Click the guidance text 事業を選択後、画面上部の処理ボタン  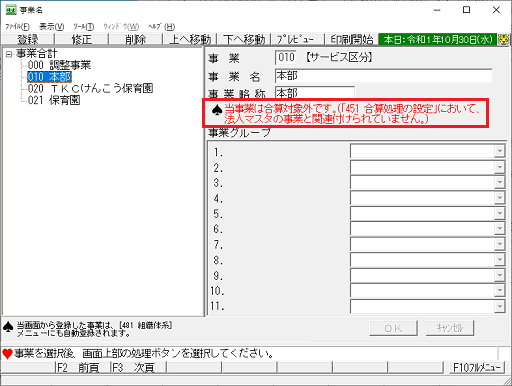[x=143, y=353]
